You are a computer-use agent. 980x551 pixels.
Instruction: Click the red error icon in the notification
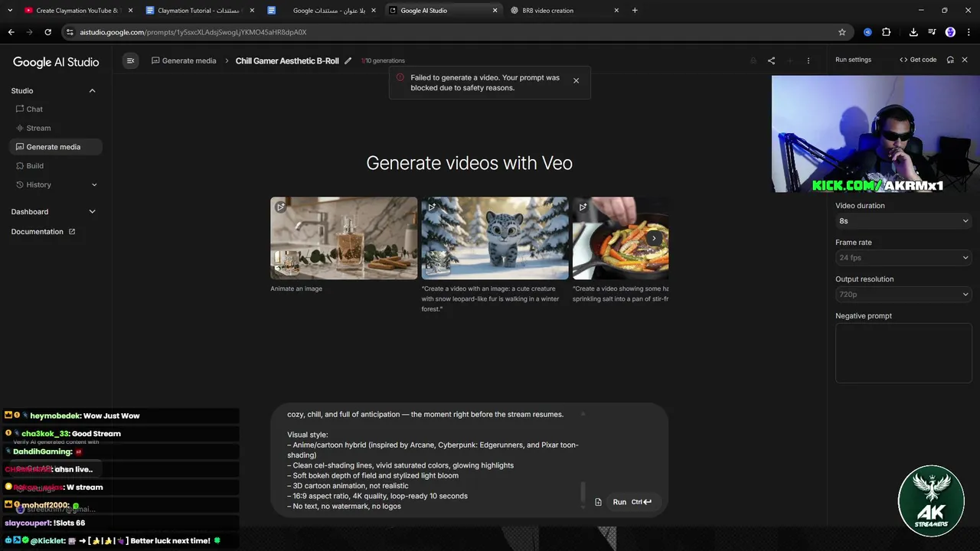point(400,77)
